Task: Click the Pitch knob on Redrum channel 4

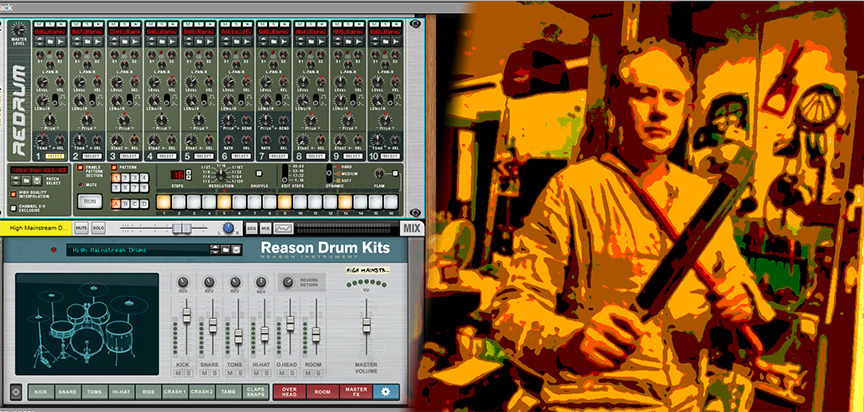Action: pos(161,120)
